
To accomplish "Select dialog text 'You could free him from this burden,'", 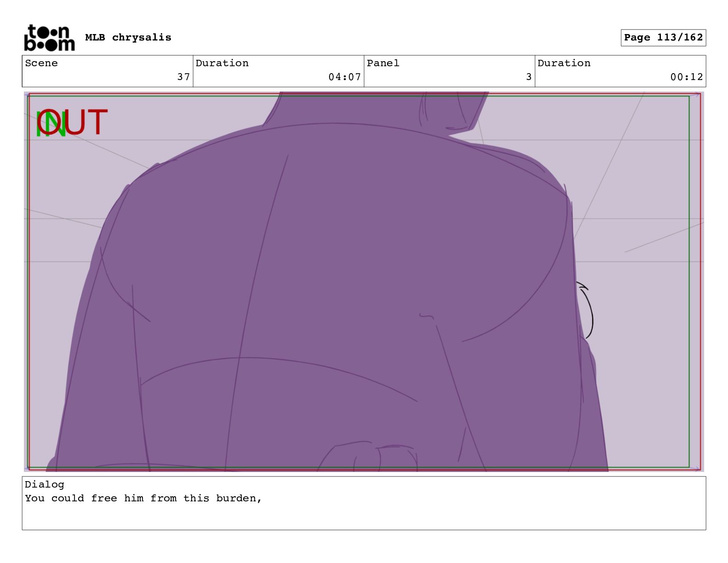I will click(x=143, y=498).
